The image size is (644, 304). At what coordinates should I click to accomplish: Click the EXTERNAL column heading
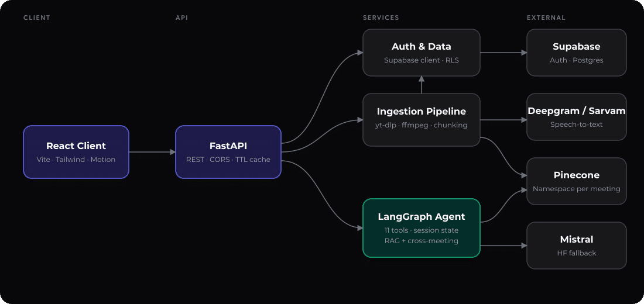pos(546,18)
